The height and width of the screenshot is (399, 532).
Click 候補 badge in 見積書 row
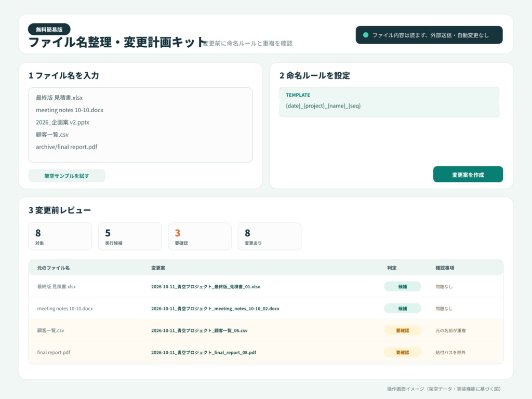pos(403,286)
